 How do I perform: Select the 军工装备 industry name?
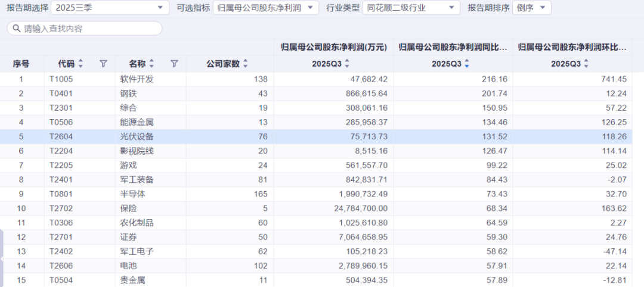pos(137,180)
